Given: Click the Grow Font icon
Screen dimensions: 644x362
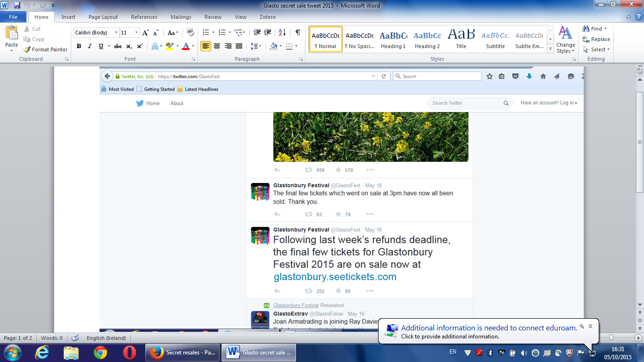Looking at the screenshot, I should (x=146, y=33).
